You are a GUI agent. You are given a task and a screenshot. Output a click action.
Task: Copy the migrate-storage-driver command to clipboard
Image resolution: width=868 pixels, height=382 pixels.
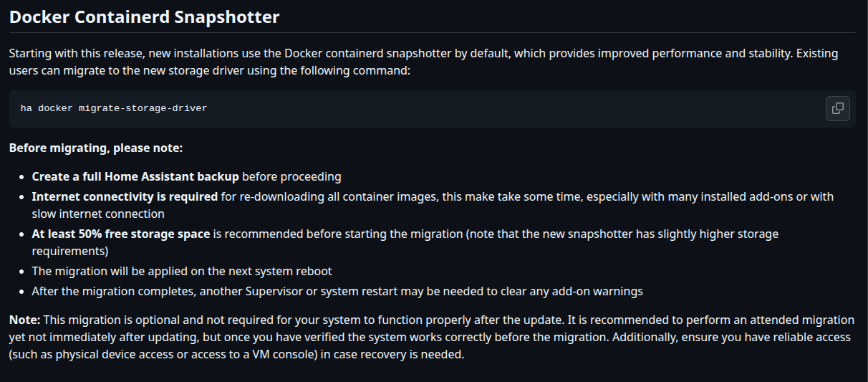coord(837,108)
